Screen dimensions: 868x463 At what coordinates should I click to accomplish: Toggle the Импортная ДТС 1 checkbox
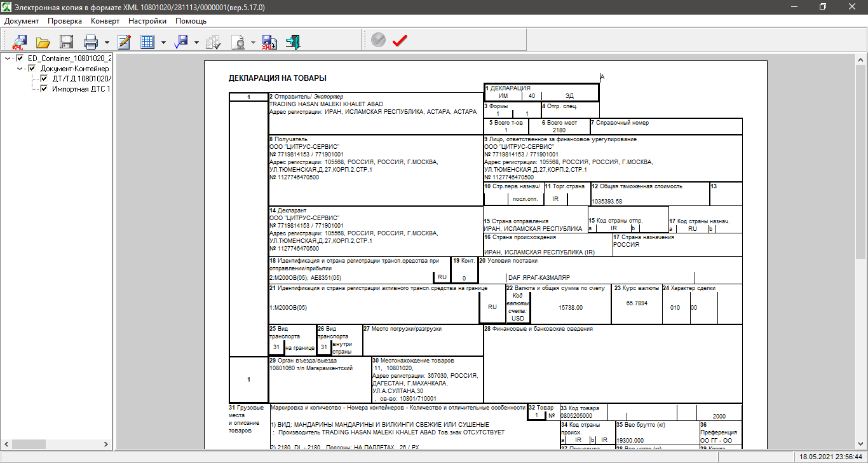(44, 89)
